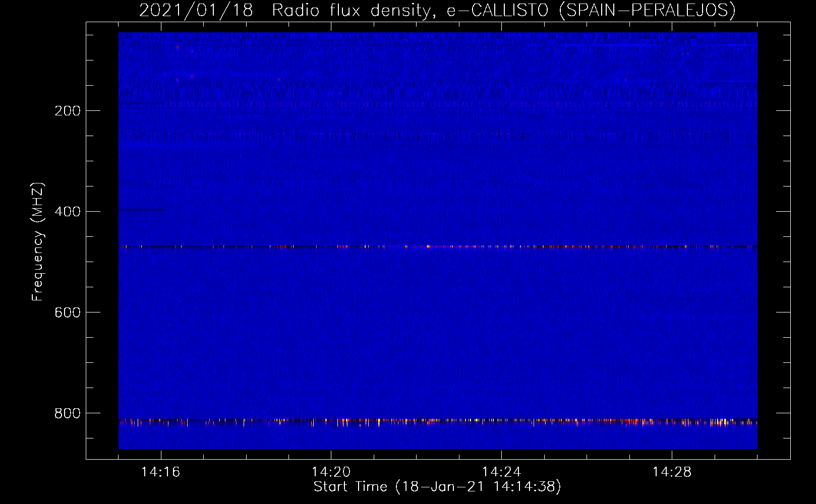Click the 800 frequency tick label
The width and height of the screenshot is (816, 504).
click(68, 413)
